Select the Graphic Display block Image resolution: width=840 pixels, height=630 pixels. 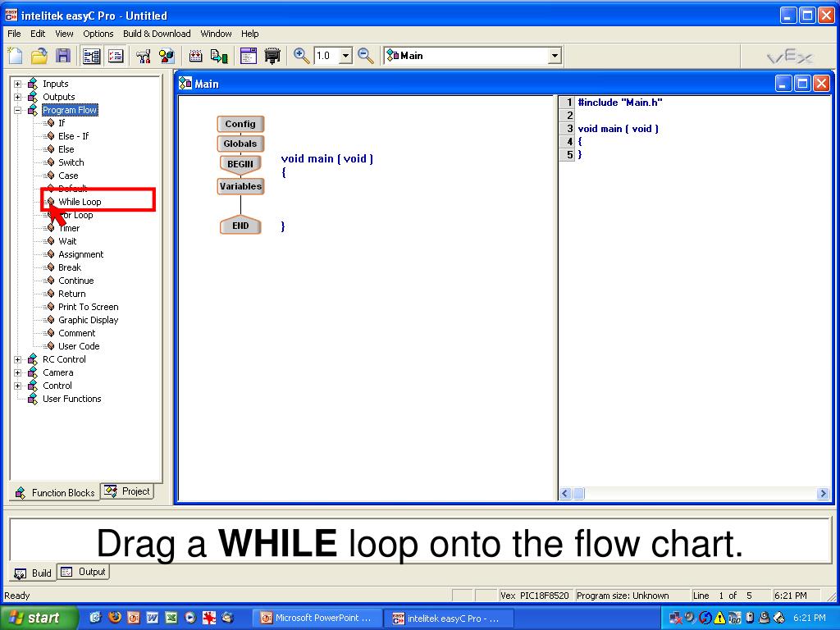[88, 320]
